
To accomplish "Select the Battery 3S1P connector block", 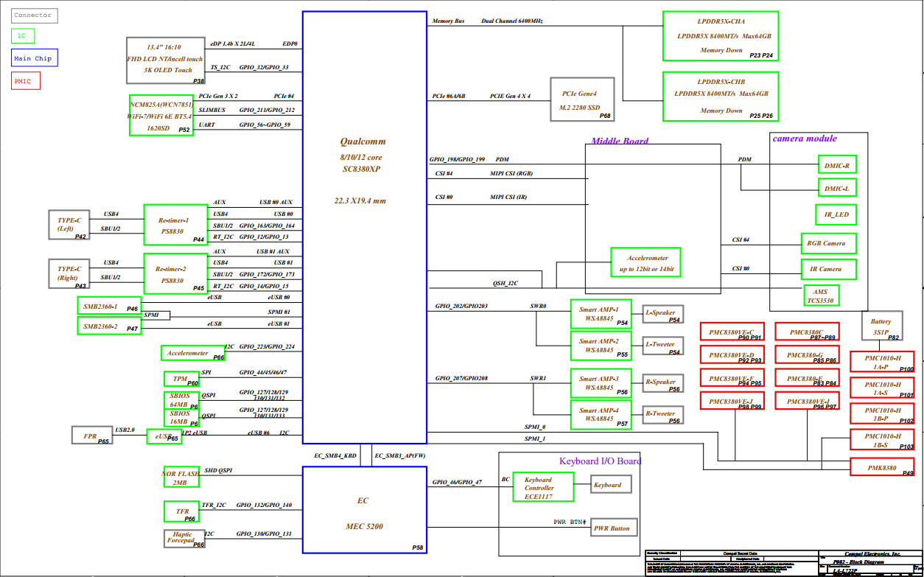I will click(882, 326).
